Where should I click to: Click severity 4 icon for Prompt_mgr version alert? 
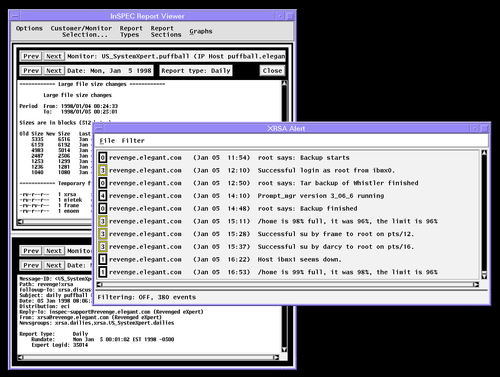(x=103, y=196)
